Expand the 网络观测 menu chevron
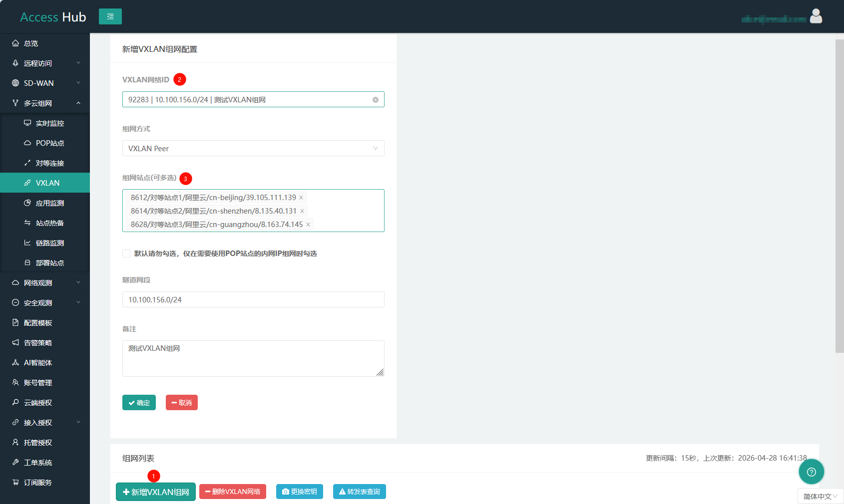The width and height of the screenshot is (844, 504). pyautogui.click(x=78, y=282)
